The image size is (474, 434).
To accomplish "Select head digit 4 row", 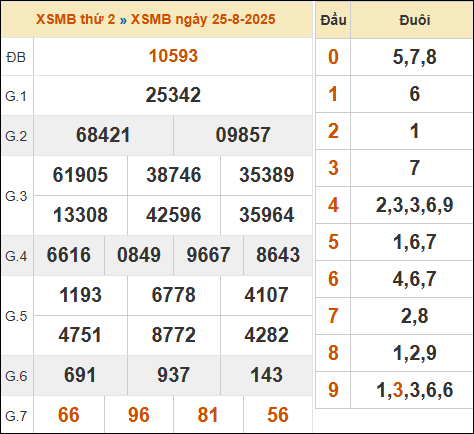I will (394, 205).
